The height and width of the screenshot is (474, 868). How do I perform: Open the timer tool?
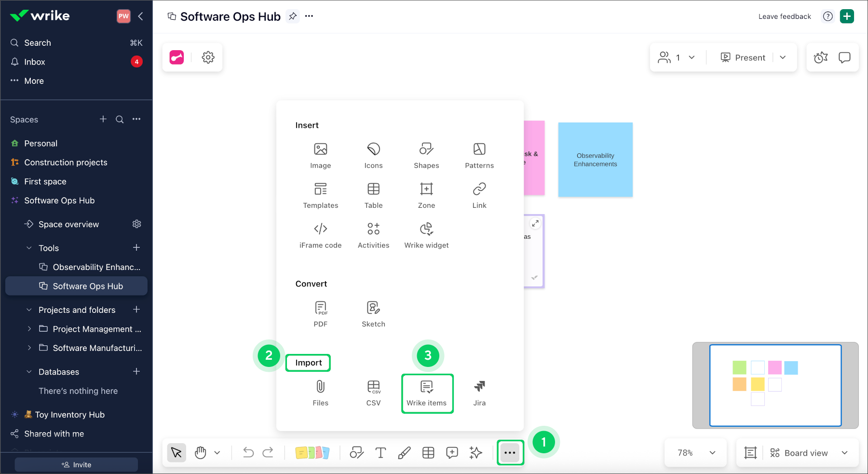tap(821, 57)
